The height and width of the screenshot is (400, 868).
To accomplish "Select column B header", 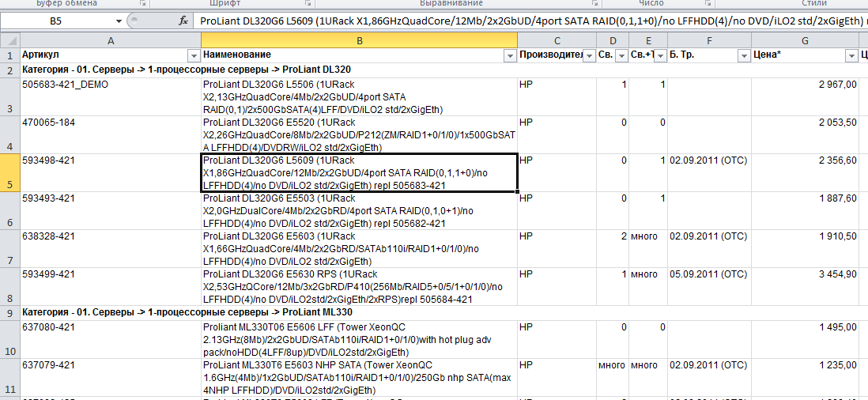I will (359, 40).
